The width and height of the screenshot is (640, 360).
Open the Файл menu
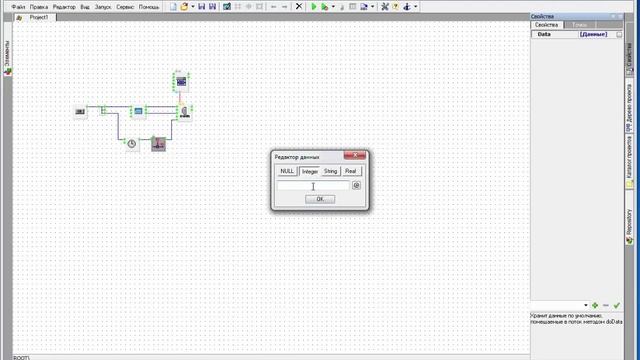18,7
